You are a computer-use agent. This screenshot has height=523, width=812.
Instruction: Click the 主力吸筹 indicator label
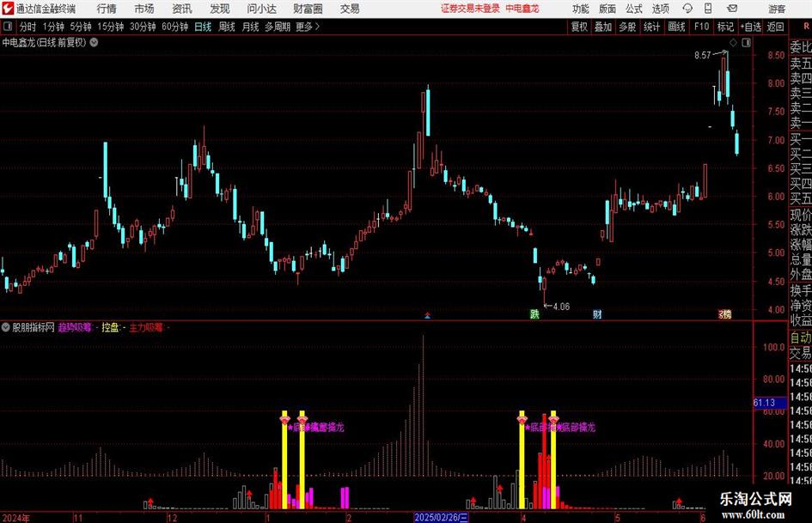click(146, 327)
